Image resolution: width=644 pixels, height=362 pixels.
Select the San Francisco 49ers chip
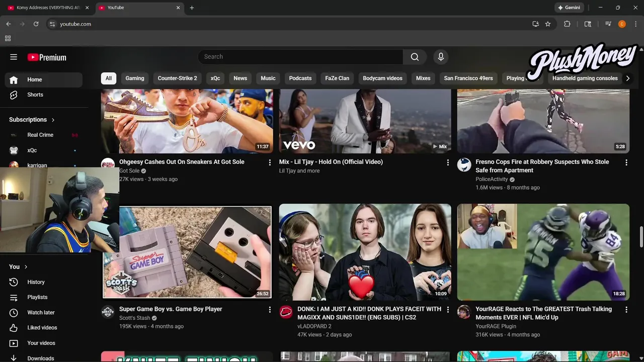click(468, 78)
